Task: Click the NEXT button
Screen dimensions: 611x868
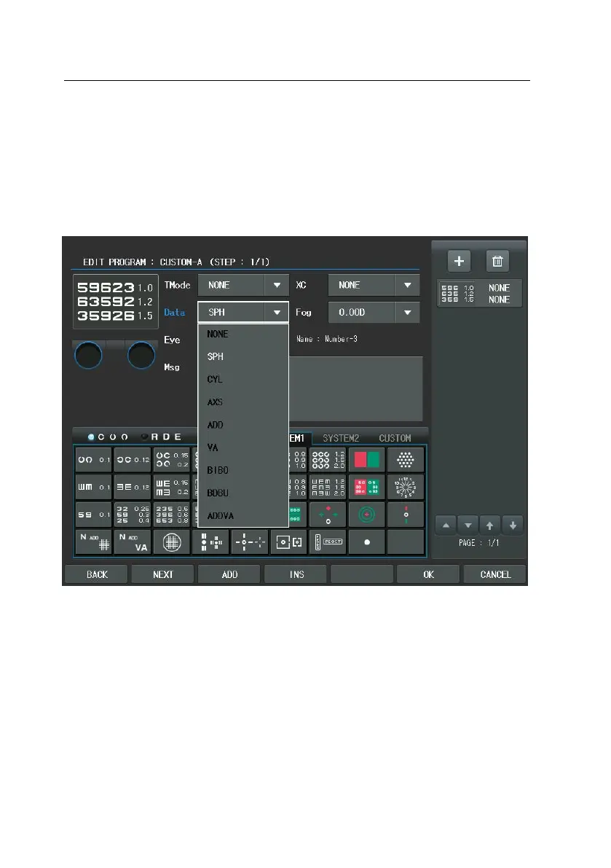Action: coord(163,574)
